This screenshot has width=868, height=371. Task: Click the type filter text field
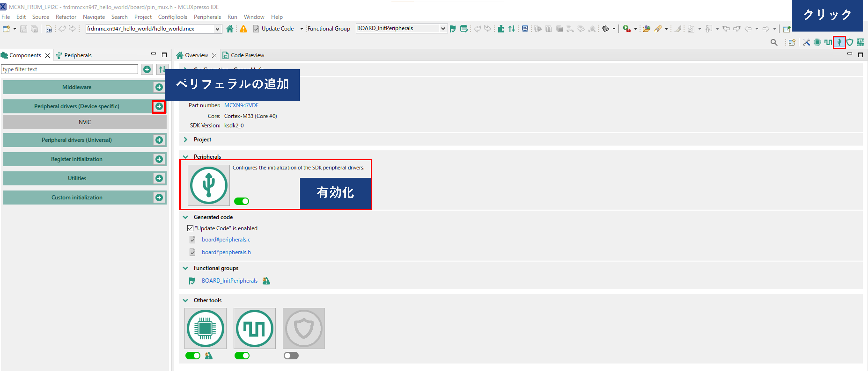coord(69,69)
